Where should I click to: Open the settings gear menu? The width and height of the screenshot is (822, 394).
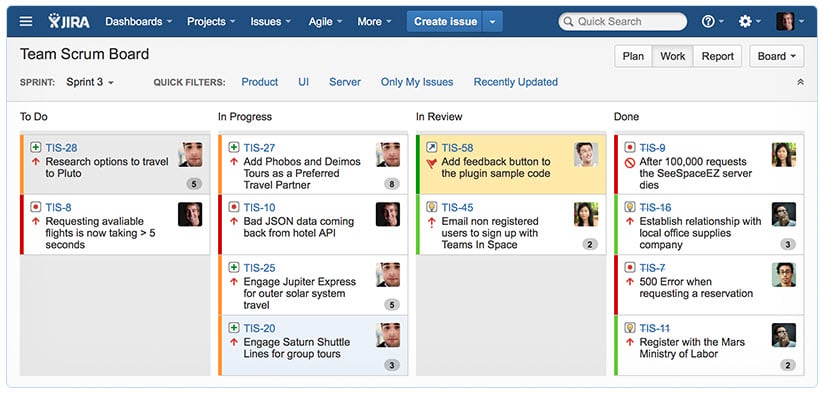749,21
